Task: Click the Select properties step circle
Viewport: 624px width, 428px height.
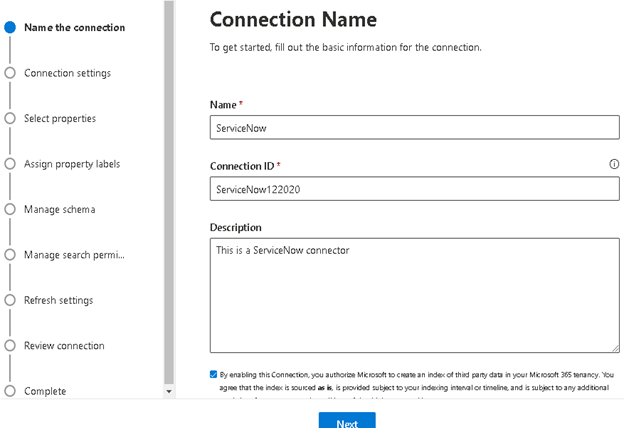Action: (x=10, y=118)
